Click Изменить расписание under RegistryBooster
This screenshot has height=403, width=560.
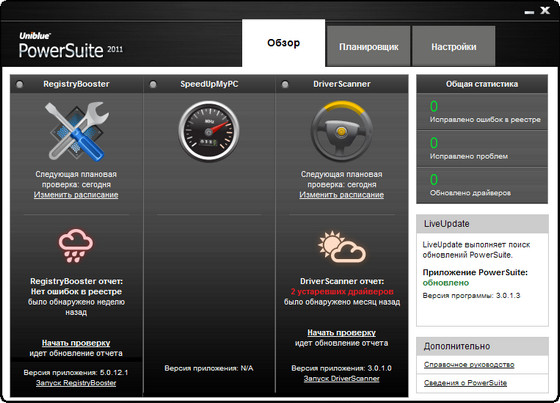pos(76,195)
